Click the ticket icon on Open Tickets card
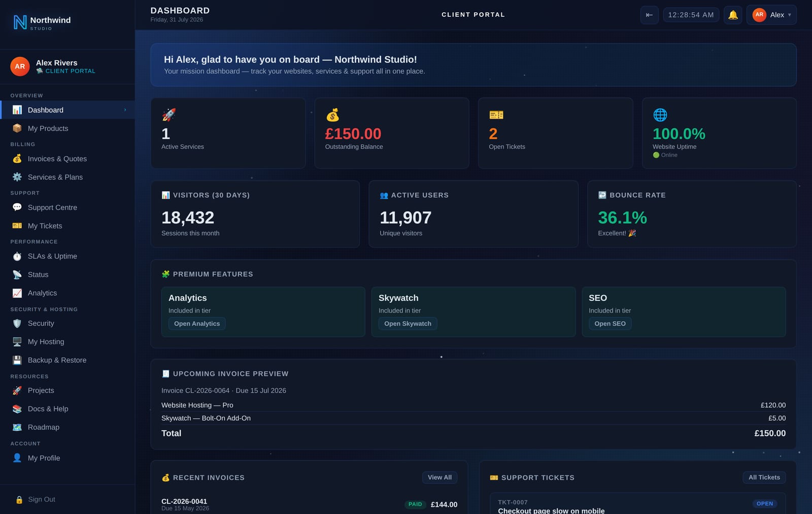This screenshot has height=514, width=812. tap(496, 115)
